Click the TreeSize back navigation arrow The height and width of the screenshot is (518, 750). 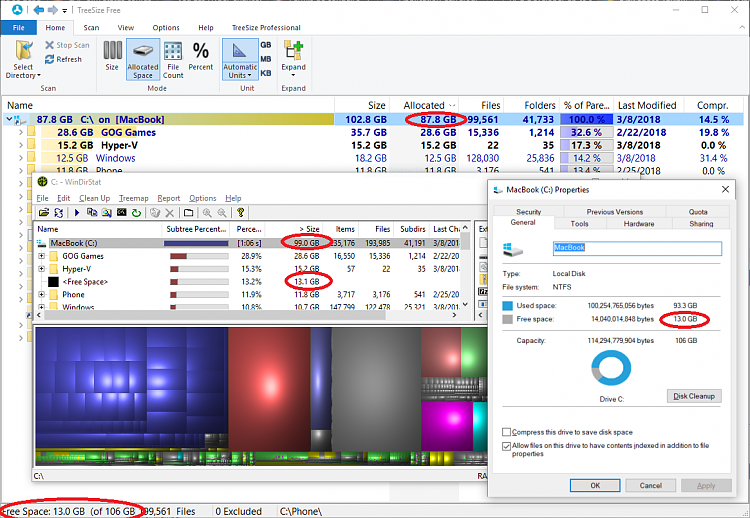(x=39, y=10)
